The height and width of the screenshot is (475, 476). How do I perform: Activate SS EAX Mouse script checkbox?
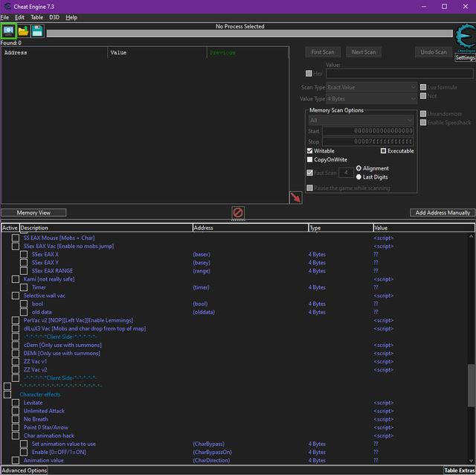pos(16,238)
